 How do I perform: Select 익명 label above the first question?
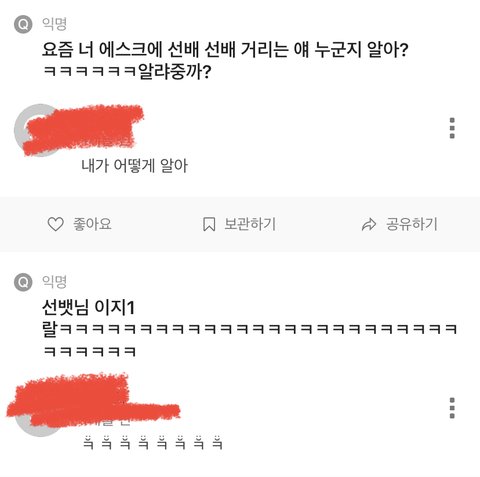[54, 24]
